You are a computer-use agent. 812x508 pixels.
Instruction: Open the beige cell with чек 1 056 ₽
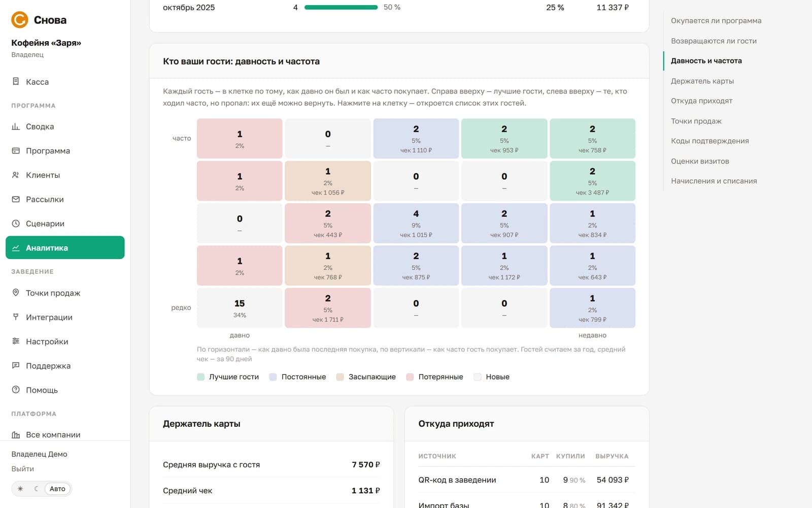pos(328,181)
